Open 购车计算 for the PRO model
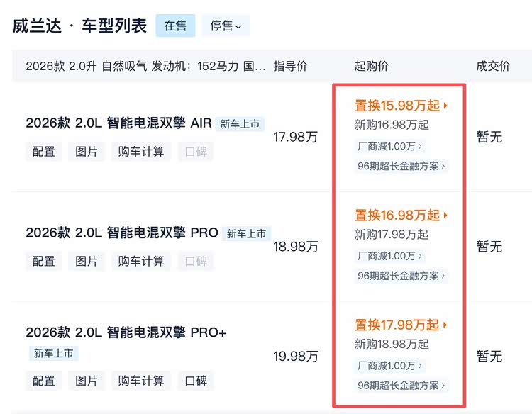 coord(141,261)
